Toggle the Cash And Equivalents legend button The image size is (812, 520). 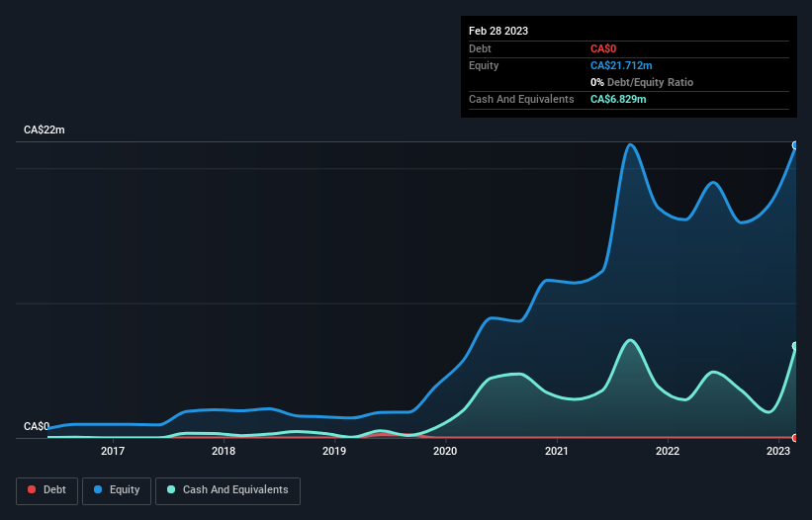[x=227, y=490]
